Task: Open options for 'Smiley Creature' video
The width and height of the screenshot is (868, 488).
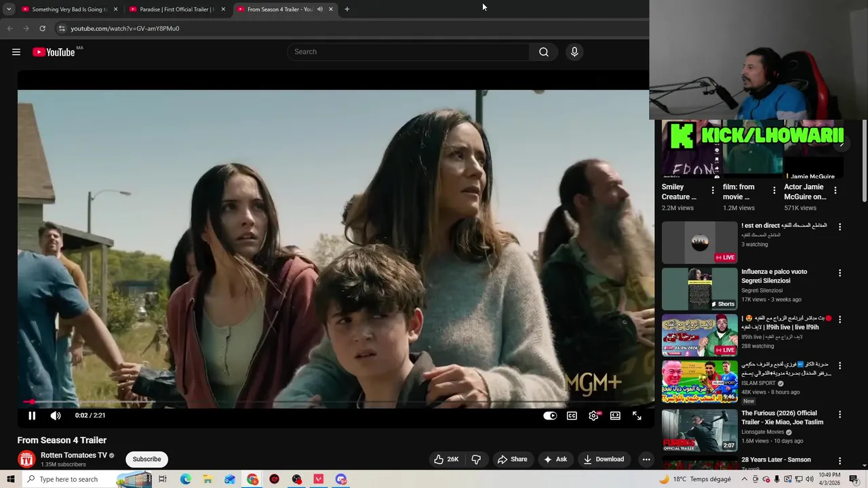Action: (x=712, y=190)
